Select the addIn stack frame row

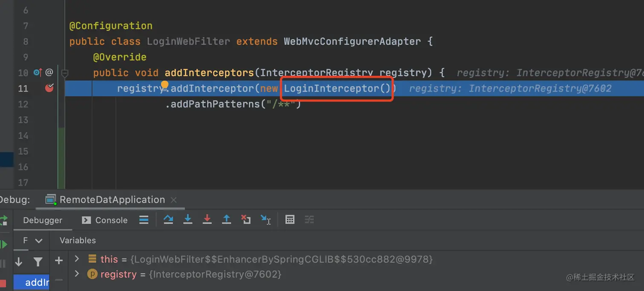[x=32, y=282]
